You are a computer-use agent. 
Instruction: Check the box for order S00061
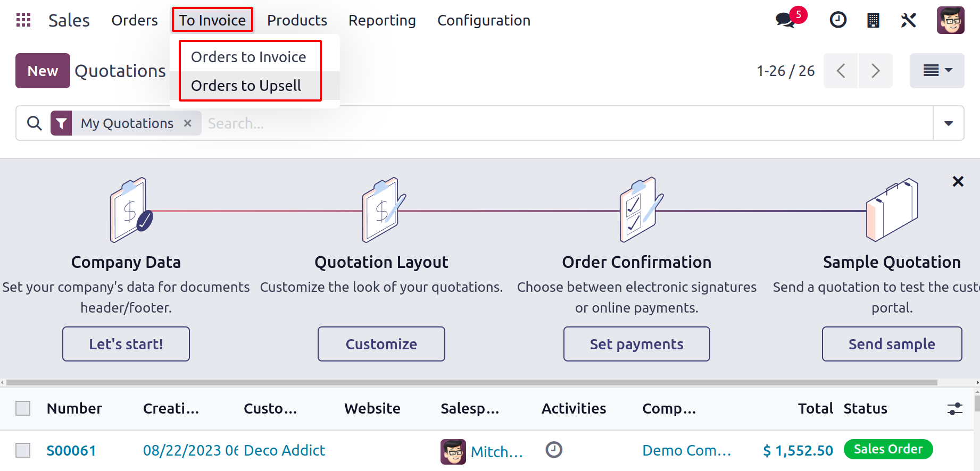pos(23,450)
